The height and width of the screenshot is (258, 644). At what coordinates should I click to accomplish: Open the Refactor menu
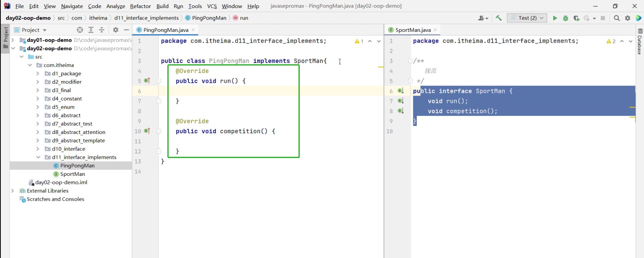140,6
